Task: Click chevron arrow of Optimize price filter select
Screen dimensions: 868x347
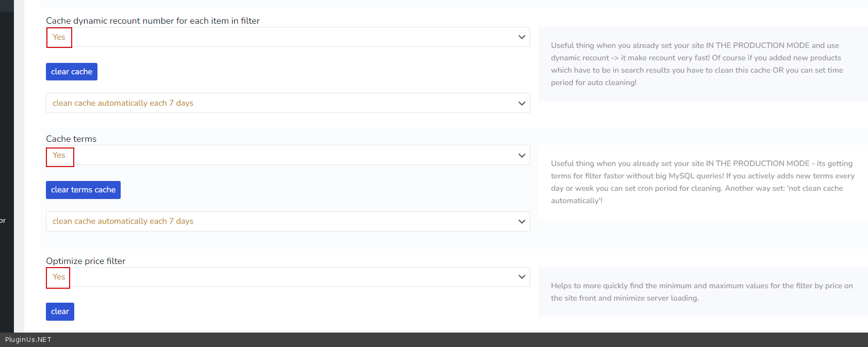Action: 521,277
